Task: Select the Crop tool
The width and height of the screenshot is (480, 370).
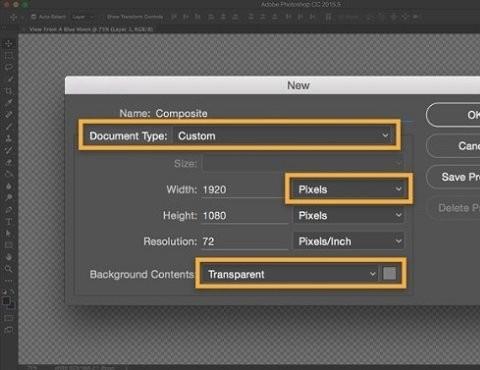Action: pos(9,91)
